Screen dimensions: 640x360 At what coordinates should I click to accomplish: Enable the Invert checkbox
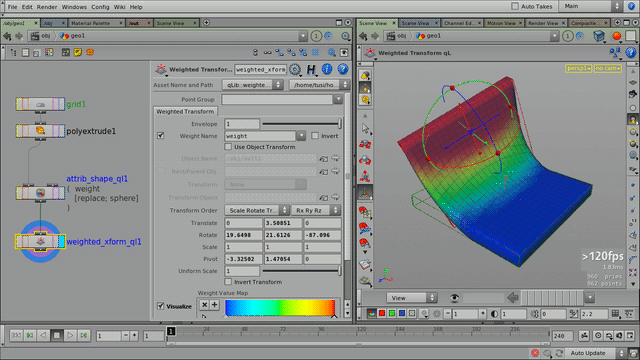pos(315,136)
